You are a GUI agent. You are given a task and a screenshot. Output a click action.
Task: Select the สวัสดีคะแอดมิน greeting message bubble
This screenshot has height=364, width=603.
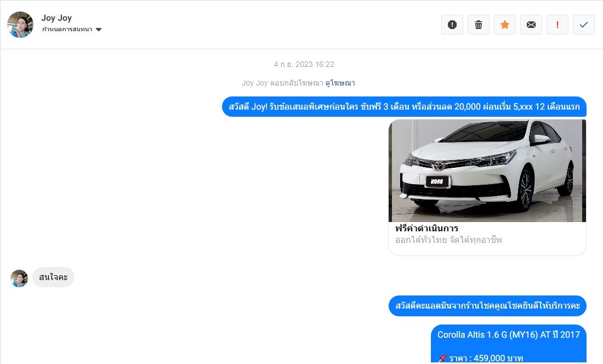[488, 306]
